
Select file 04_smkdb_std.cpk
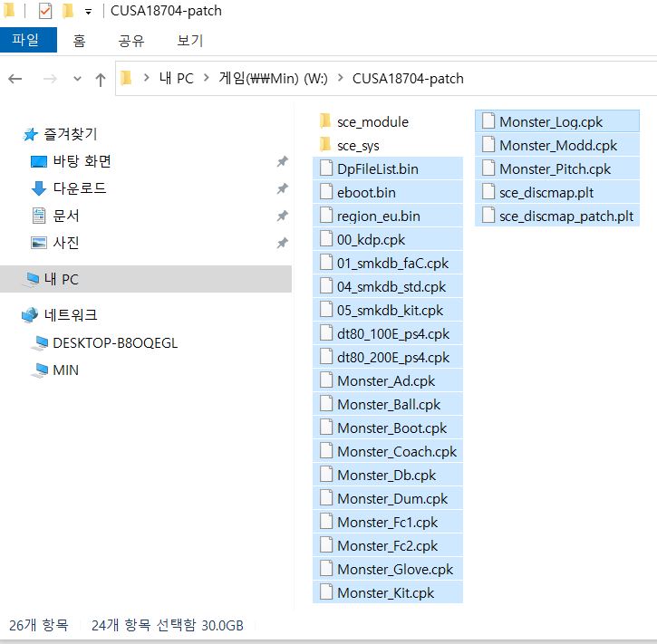(388, 286)
